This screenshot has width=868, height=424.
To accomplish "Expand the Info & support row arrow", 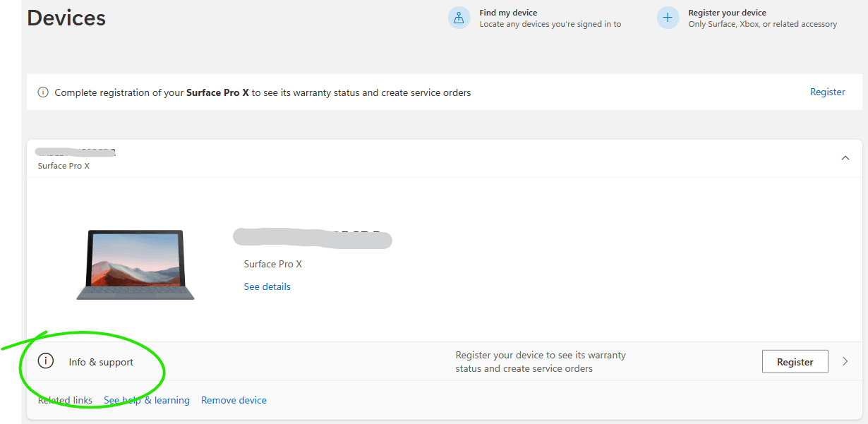I will pyautogui.click(x=845, y=362).
